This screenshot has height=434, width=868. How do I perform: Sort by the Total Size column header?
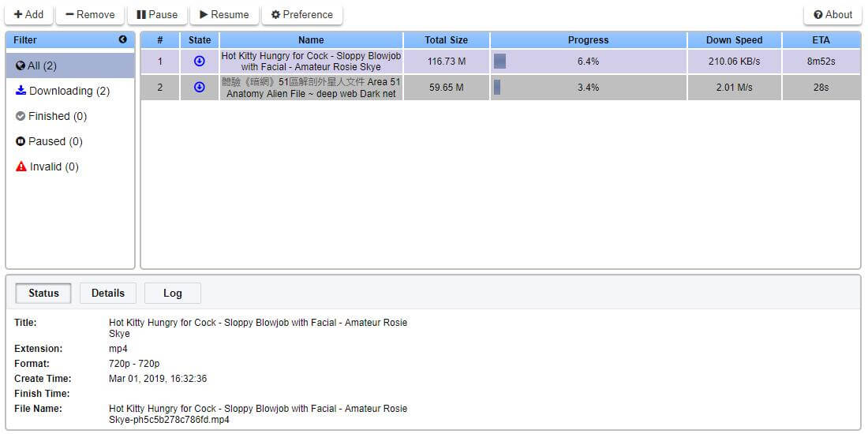pyautogui.click(x=446, y=40)
